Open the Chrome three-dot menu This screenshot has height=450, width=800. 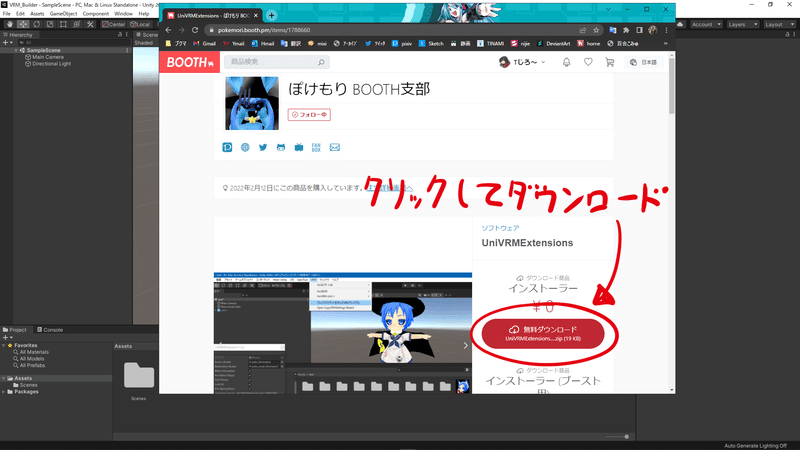(x=666, y=30)
